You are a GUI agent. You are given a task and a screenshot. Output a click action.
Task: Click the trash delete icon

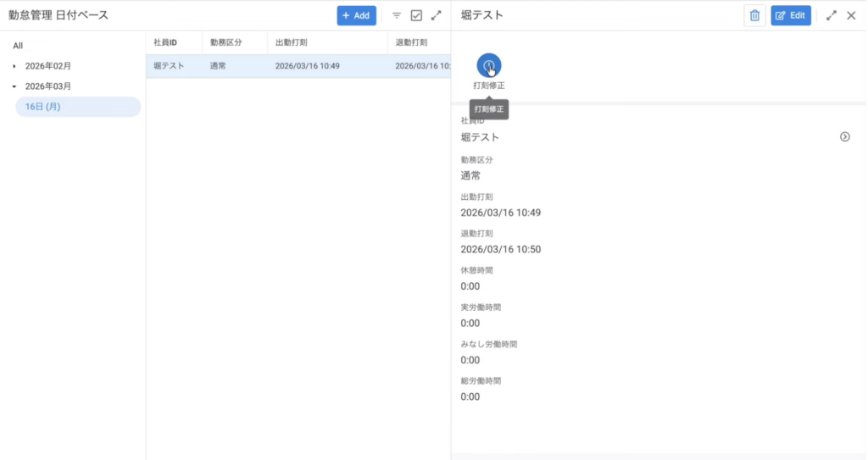[x=754, y=15]
